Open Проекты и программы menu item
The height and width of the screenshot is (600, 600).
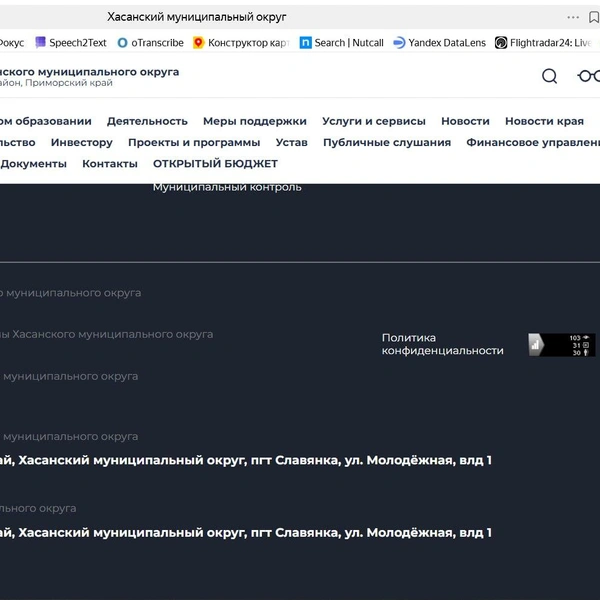coord(194,143)
